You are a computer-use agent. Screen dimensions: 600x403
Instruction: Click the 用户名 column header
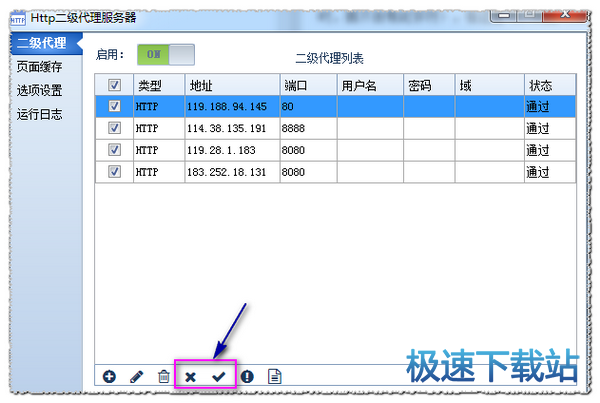[370, 85]
